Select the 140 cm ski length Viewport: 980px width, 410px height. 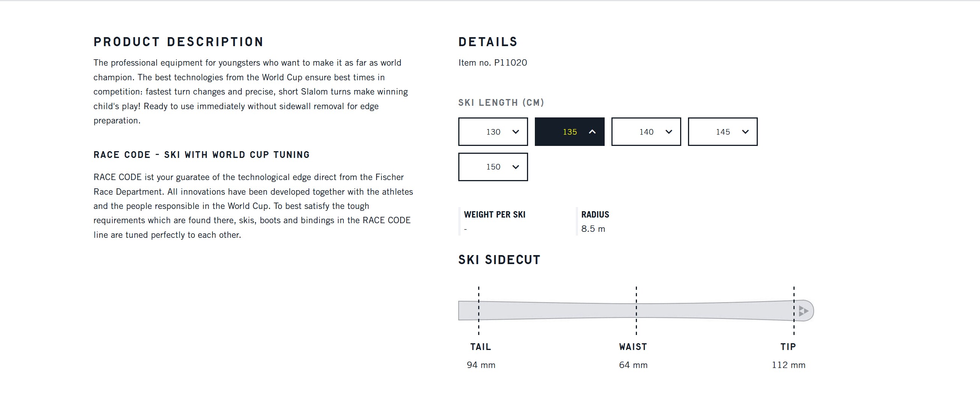(646, 132)
